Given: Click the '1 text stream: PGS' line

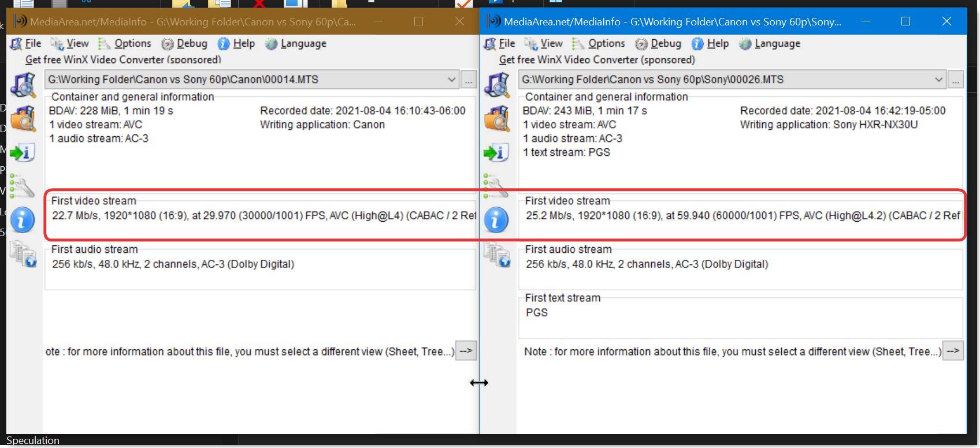Looking at the screenshot, I should 566,152.
